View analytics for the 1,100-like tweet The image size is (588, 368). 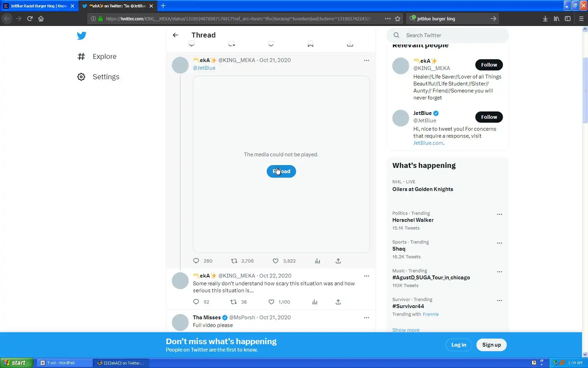tap(315, 302)
